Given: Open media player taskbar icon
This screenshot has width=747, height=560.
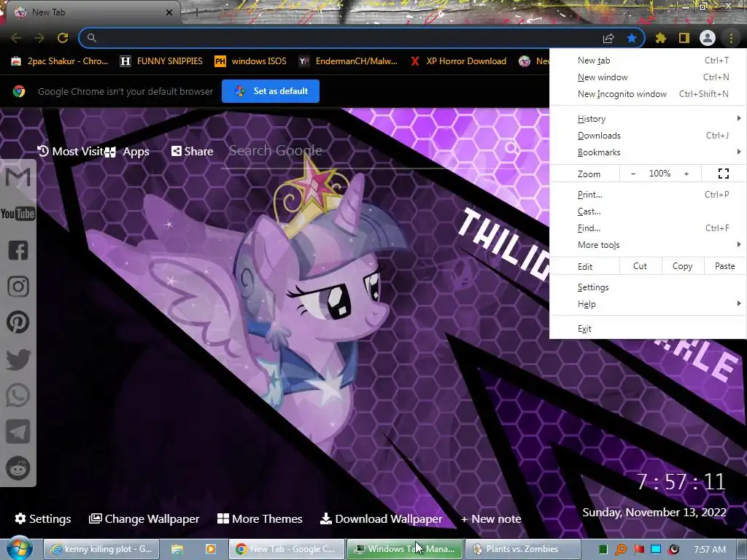Looking at the screenshot, I should [210, 549].
